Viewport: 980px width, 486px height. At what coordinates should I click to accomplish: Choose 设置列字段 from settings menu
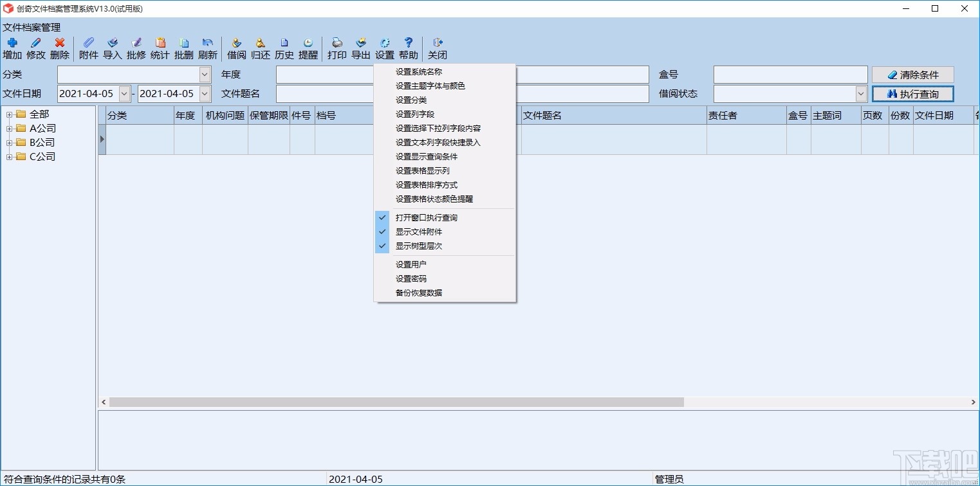click(445, 114)
